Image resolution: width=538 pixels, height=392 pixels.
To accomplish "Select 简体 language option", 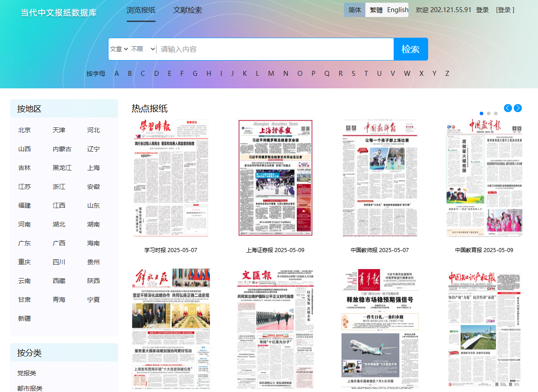I will 355,10.
